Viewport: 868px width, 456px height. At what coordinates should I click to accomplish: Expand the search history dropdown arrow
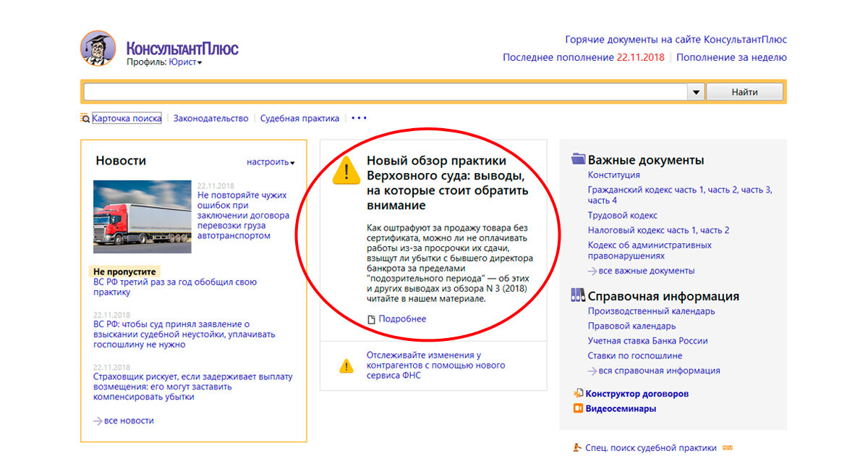tap(696, 92)
